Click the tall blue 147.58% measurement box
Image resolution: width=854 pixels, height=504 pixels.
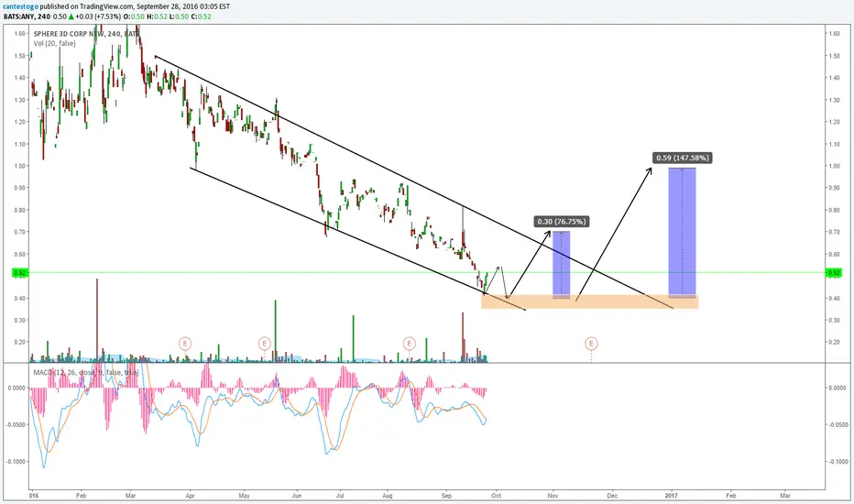[x=682, y=233]
